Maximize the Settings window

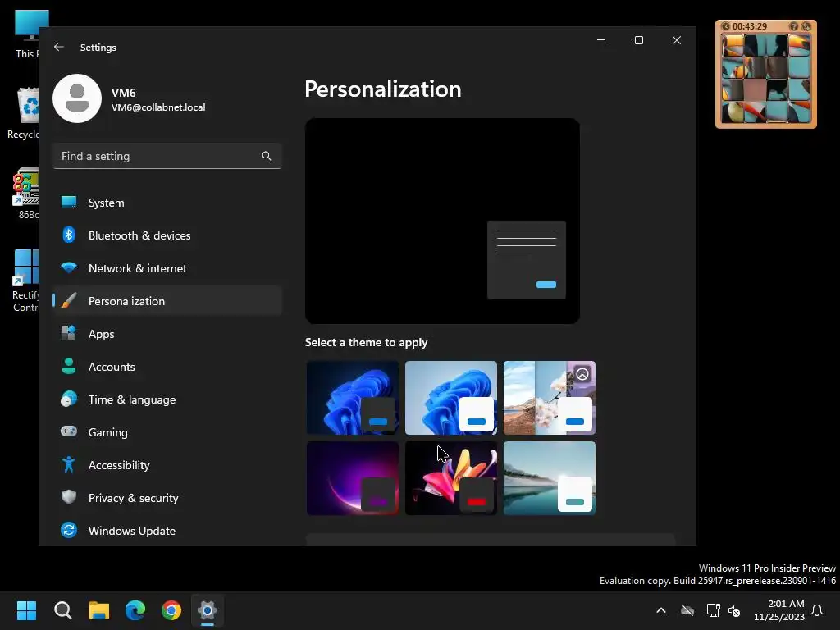pyautogui.click(x=638, y=40)
